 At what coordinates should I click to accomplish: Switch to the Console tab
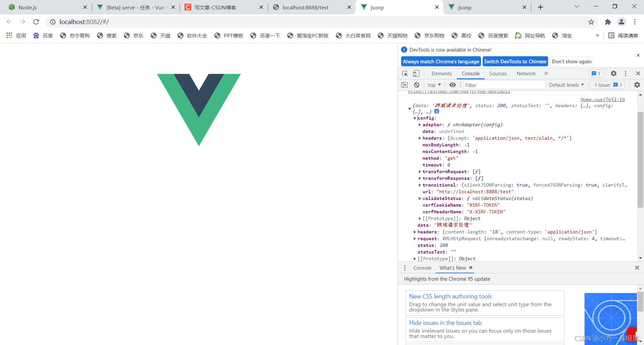pos(470,74)
